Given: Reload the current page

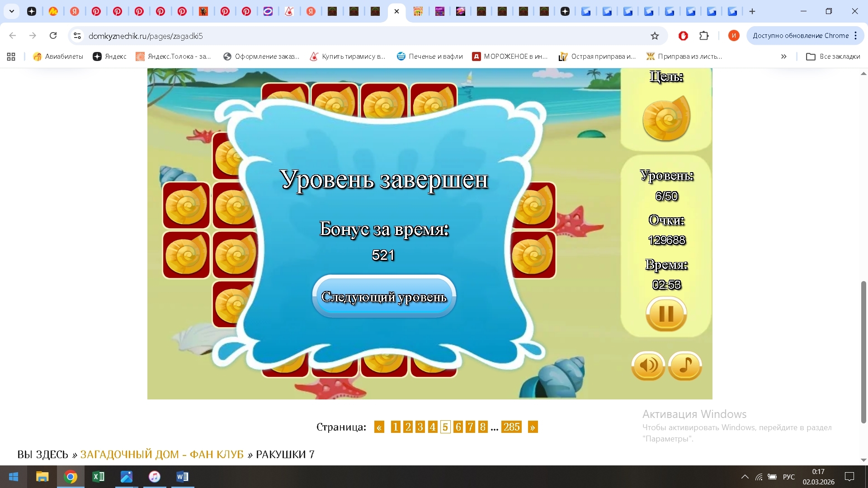Looking at the screenshot, I should [53, 36].
